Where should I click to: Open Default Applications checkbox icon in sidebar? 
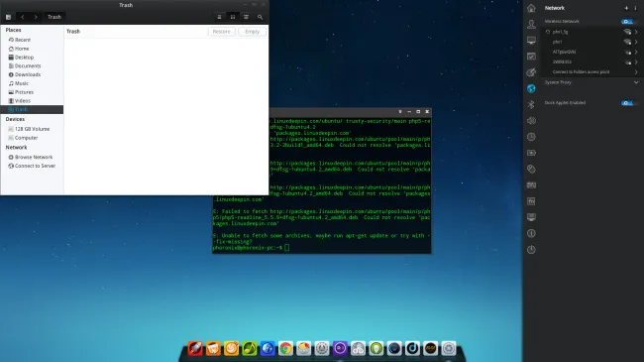[x=531, y=57]
